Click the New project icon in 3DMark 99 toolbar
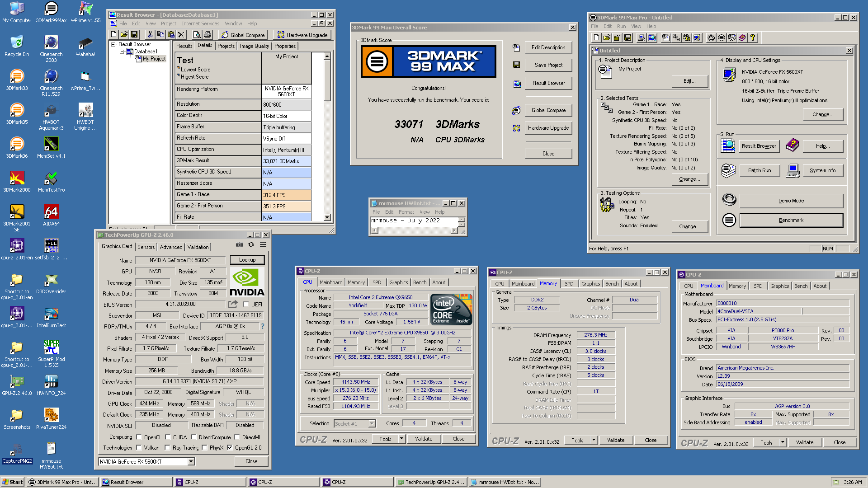Image resolution: width=868 pixels, height=488 pixels. pyautogui.click(x=596, y=38)
